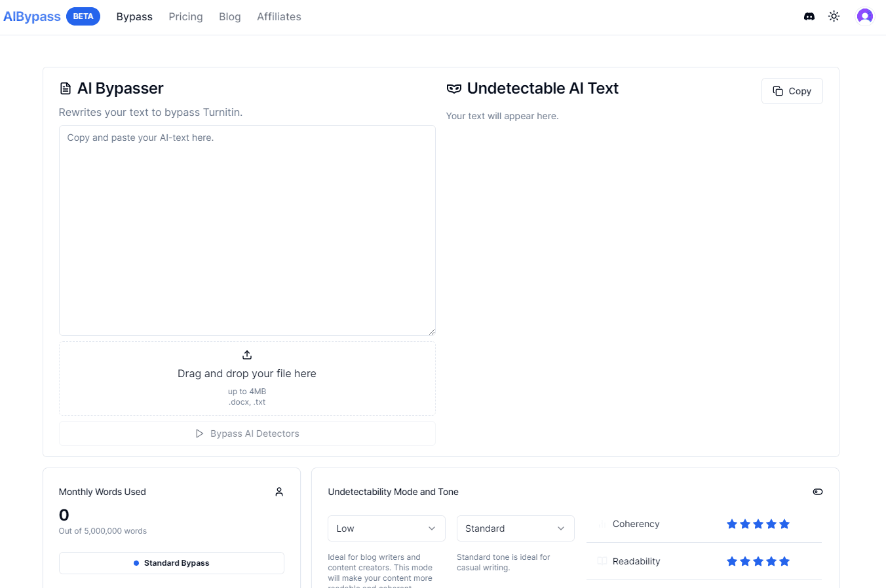This screenshot has height=588, width=886.
Task: Click the bar chart icon beside Coherency
Action: 602,524
